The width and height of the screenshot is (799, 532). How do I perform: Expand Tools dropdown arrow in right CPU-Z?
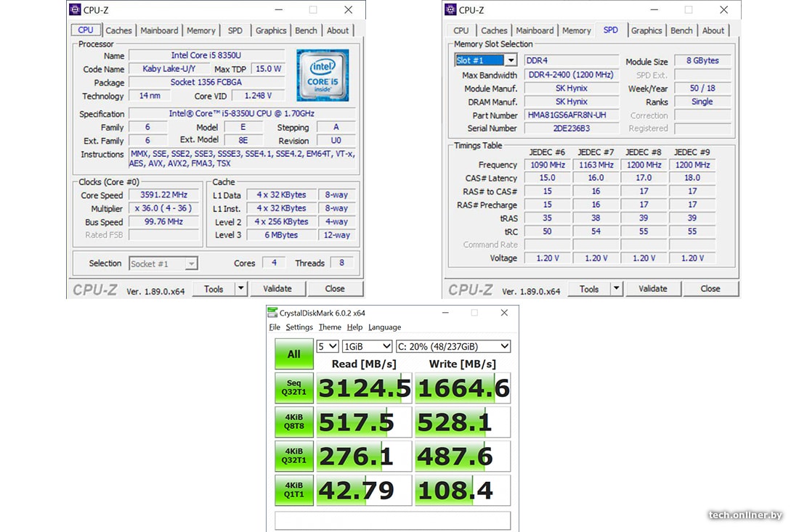point(616,289)
